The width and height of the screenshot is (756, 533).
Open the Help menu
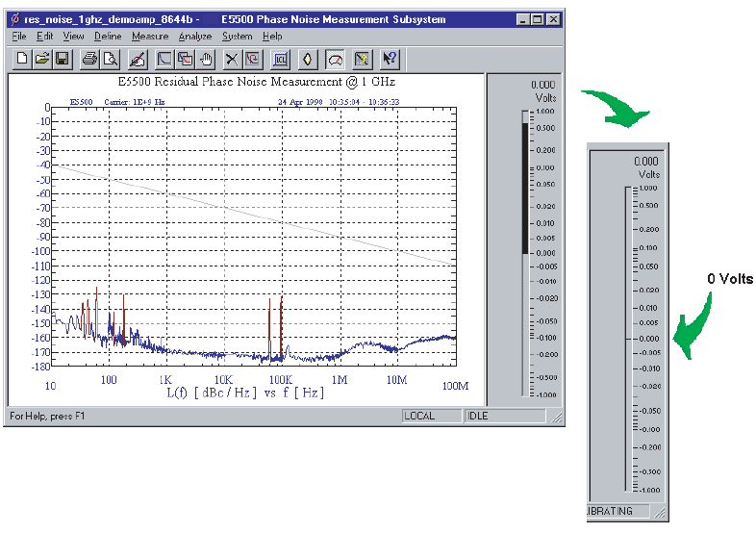click(x=272, y=37)
